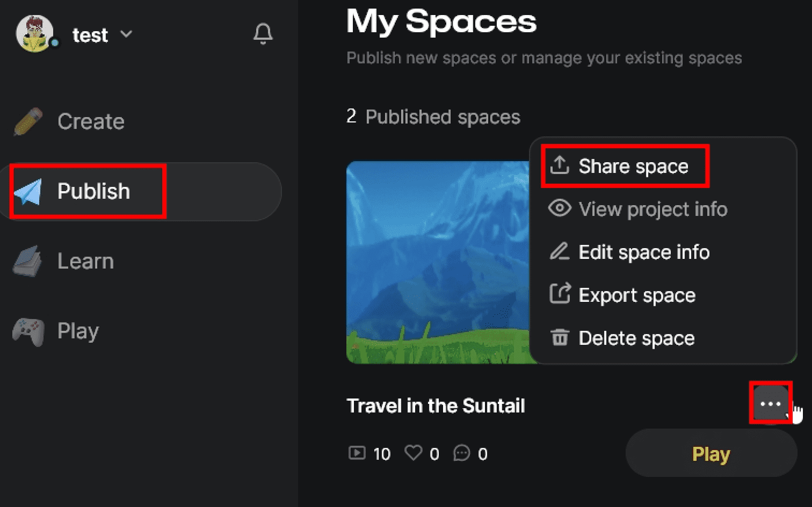
Task: Select Share space from the menu
Action: [633, 165]
